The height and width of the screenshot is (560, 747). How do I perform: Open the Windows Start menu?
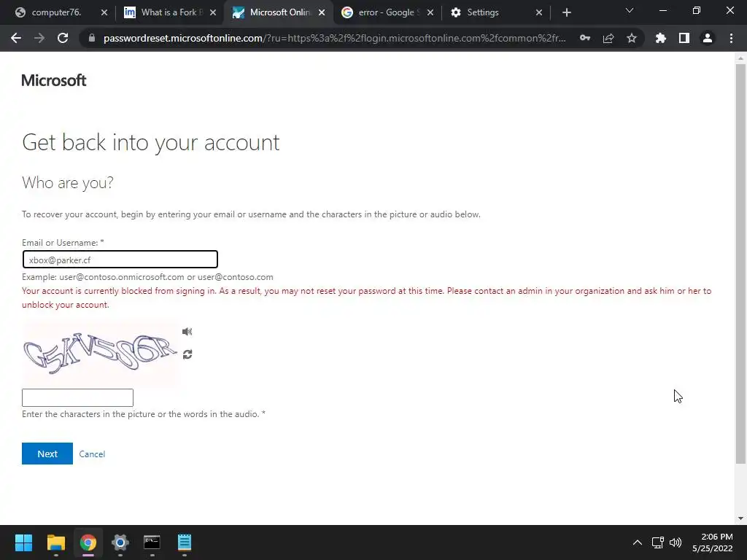coord(23,542)
